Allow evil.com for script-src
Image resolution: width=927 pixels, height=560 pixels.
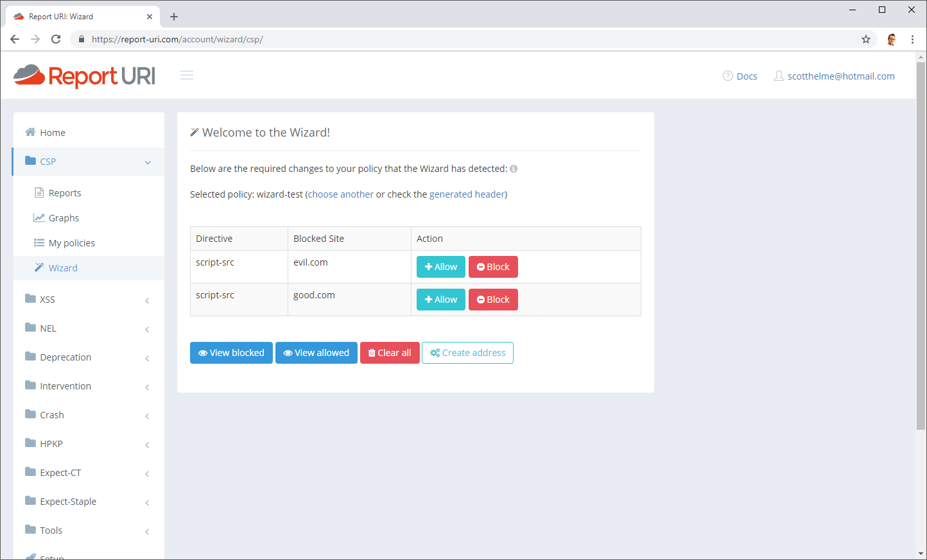[x=440, y=267]
